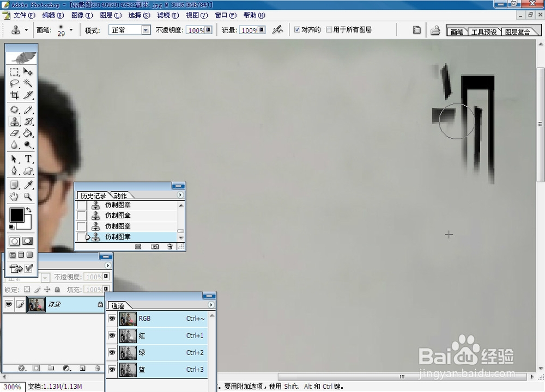
Task: Open the 模式 blend mode dropdown
Action: (146, 30)
